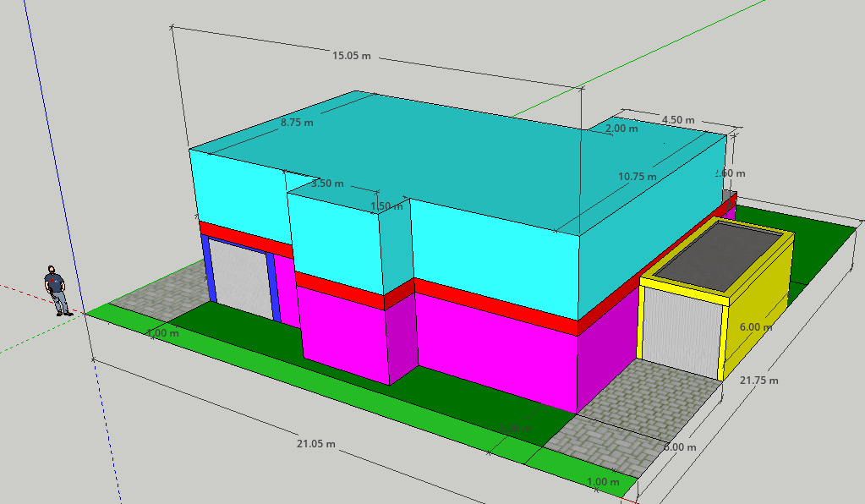Click the 15.05 m dimension label

(x=351, y=56)
